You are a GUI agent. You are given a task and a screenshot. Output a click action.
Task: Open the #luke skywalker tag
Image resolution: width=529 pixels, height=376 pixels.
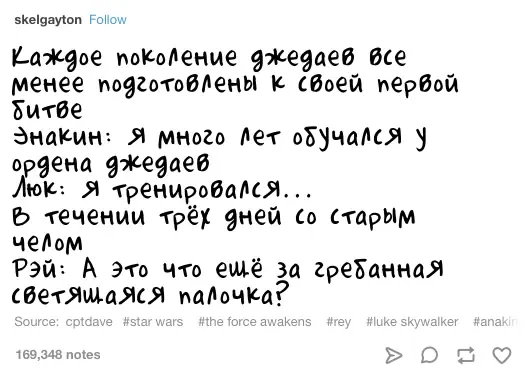[x=412, y=322]
